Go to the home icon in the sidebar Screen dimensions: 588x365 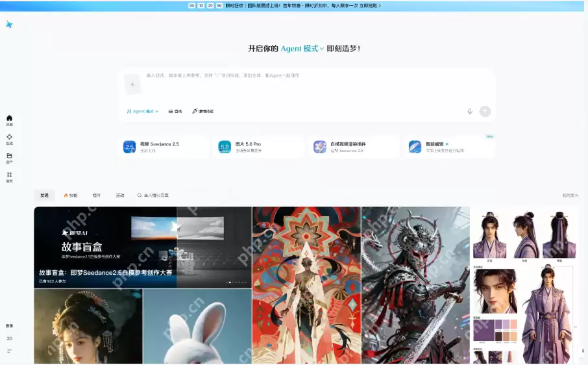(x=9, y=118)
